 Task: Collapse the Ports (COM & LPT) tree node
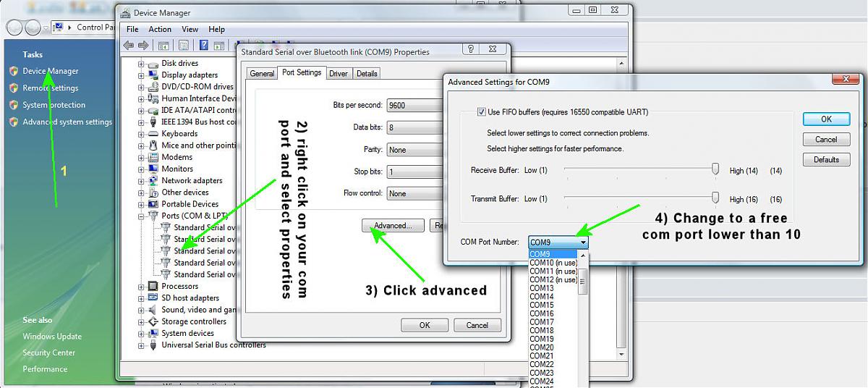tap(141, 216)
